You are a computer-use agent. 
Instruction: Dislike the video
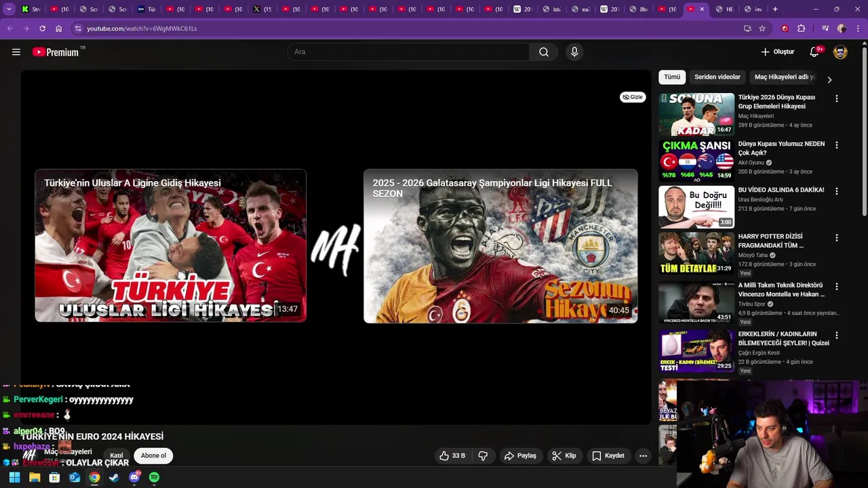point(483,455)
